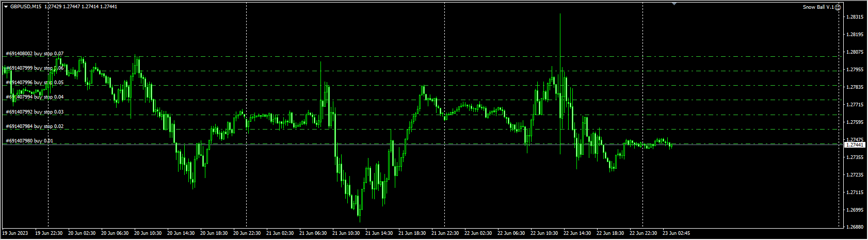Viewport: 868px width, 240px height.
Task: Click the 20 Jun 14:30 time label
Action: tap(181, 233)
